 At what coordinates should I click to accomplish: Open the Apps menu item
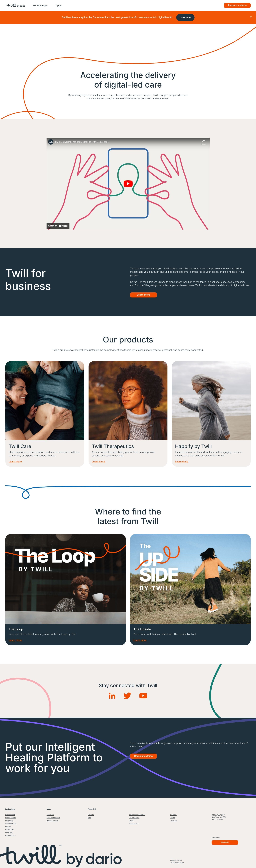tap(59, 5)
